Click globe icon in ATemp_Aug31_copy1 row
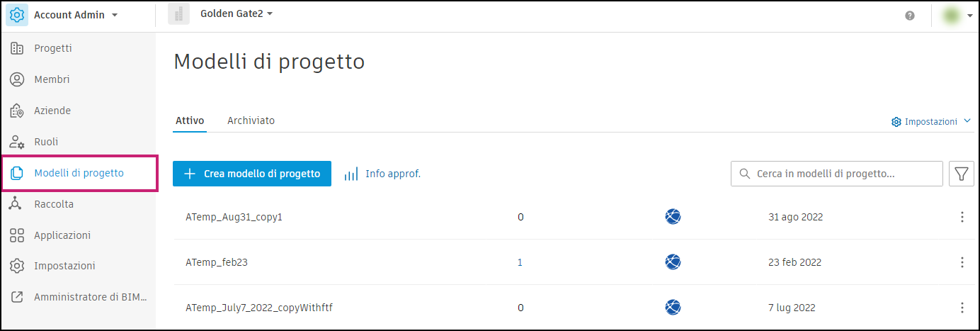Image resolution: width=980 pixels, height=331 pixels. 673,217
